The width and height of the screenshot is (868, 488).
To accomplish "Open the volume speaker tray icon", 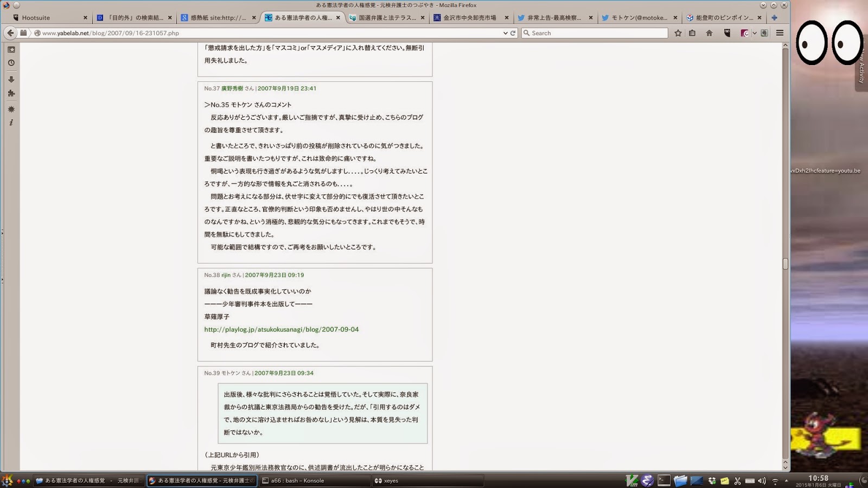I will 762,481.
